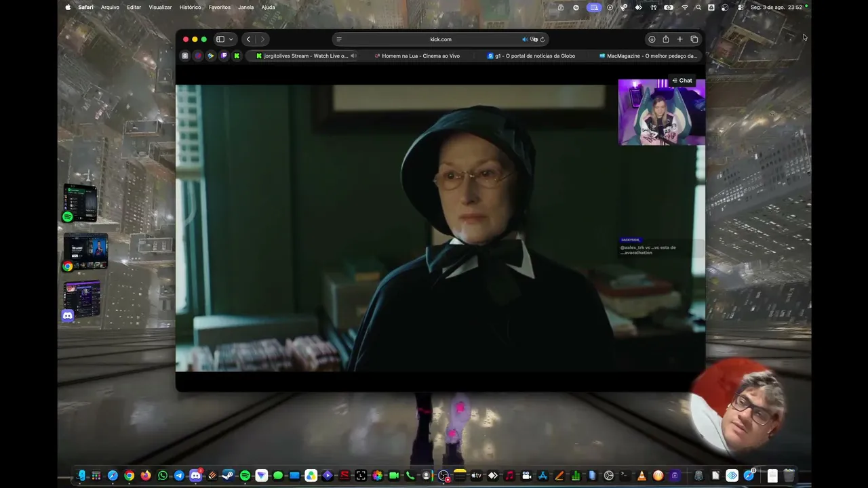Open the Janela menu
This screenshot has width=868, height=488.
pyautogui.click(x=246, y=7)
